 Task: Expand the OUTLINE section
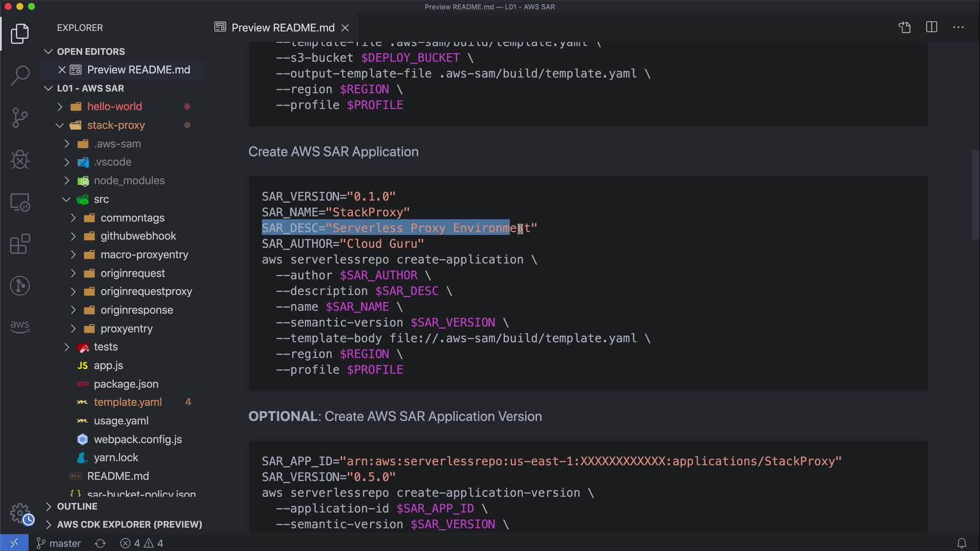(77, 506)
